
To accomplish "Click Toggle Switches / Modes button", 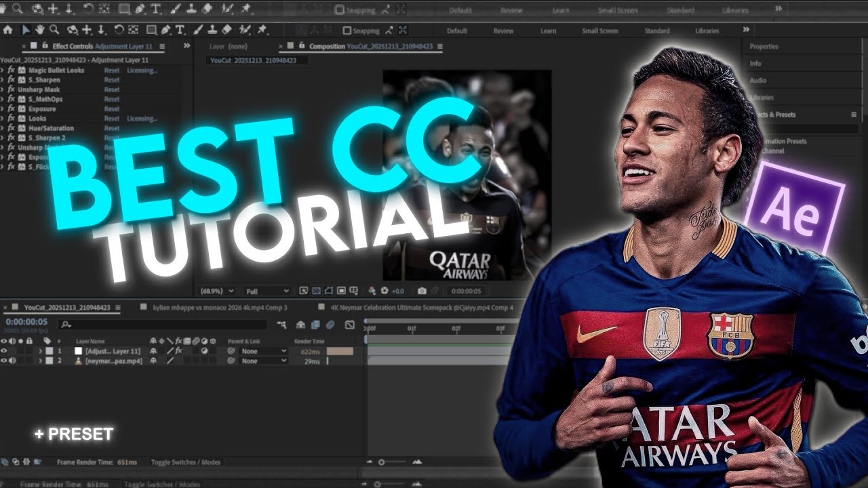I will pos(185,462).
